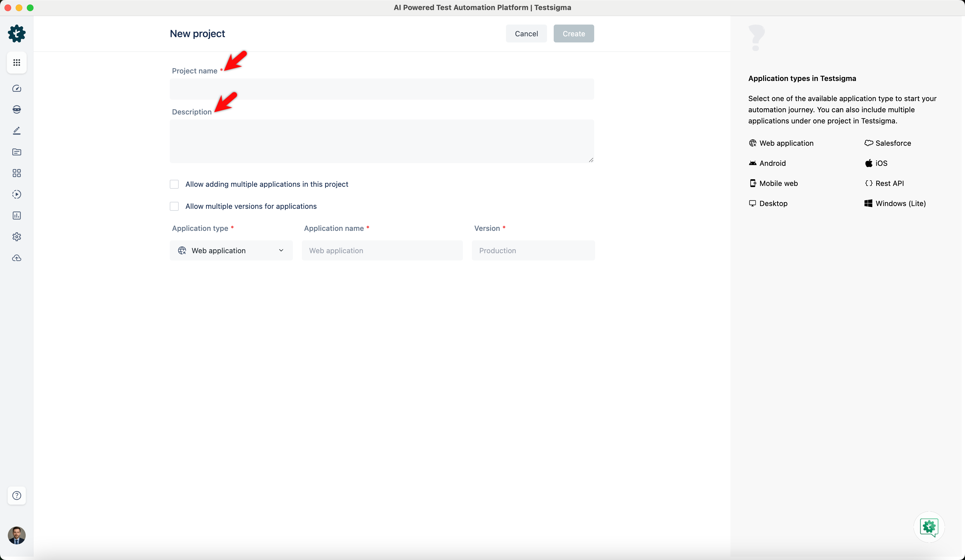
Task: Click the Project name input field
Action: point(382,89)
